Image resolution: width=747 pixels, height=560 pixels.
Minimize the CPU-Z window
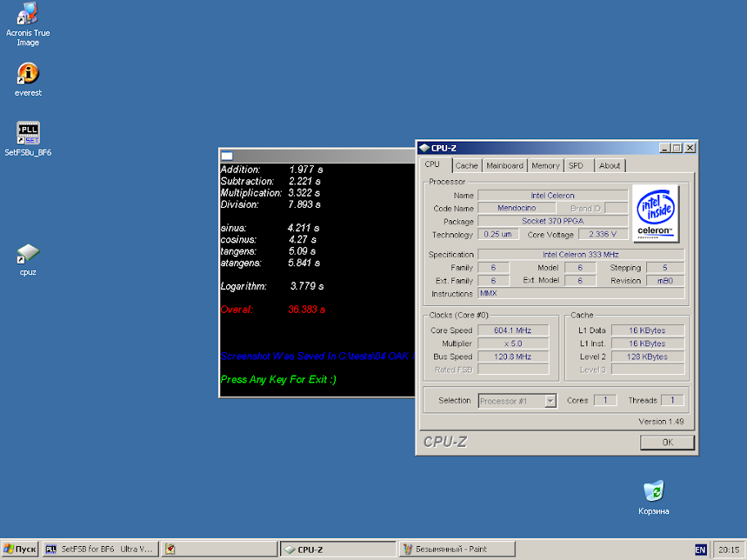tap(664, 148)
